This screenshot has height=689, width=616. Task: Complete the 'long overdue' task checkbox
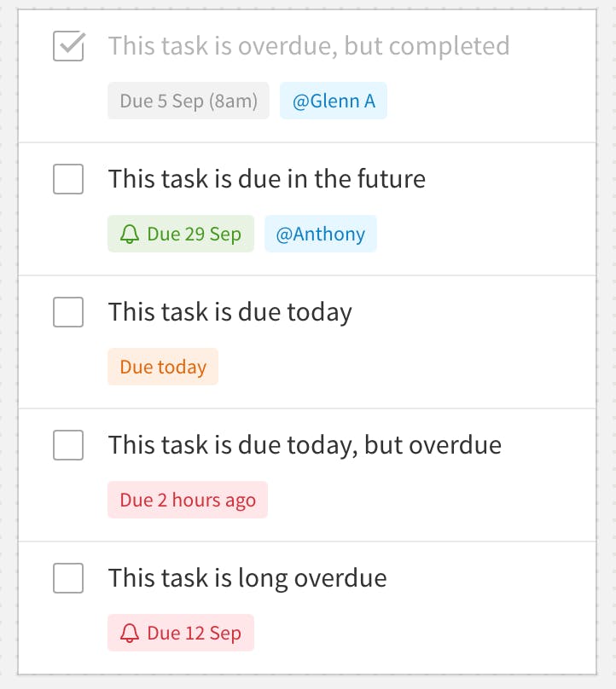coord(68,578)
